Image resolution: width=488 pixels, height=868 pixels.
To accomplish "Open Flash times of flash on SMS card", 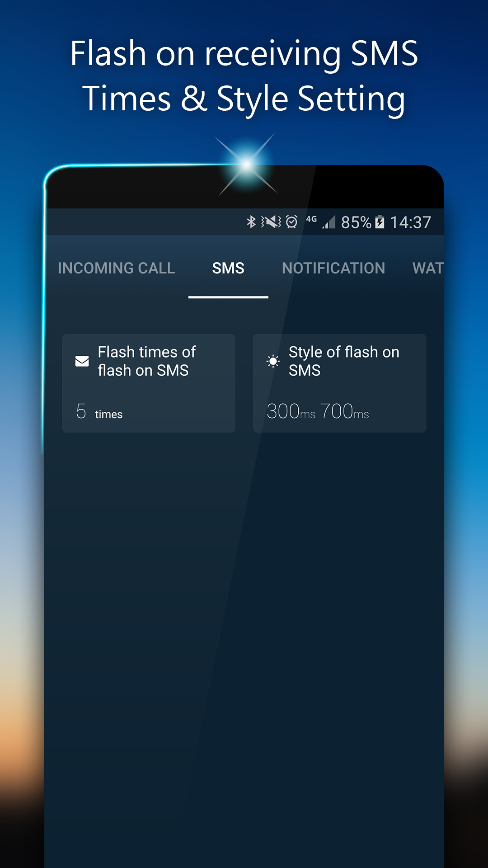I will [149, 383].
